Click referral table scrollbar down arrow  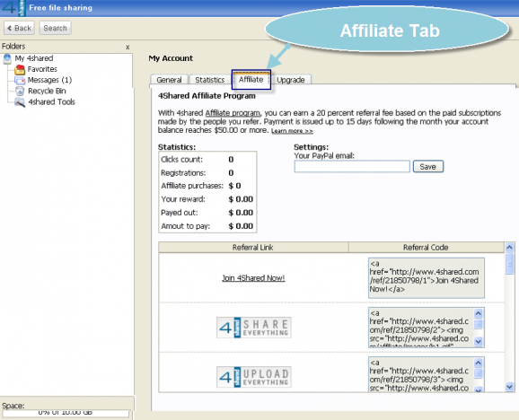click(509, 387)
